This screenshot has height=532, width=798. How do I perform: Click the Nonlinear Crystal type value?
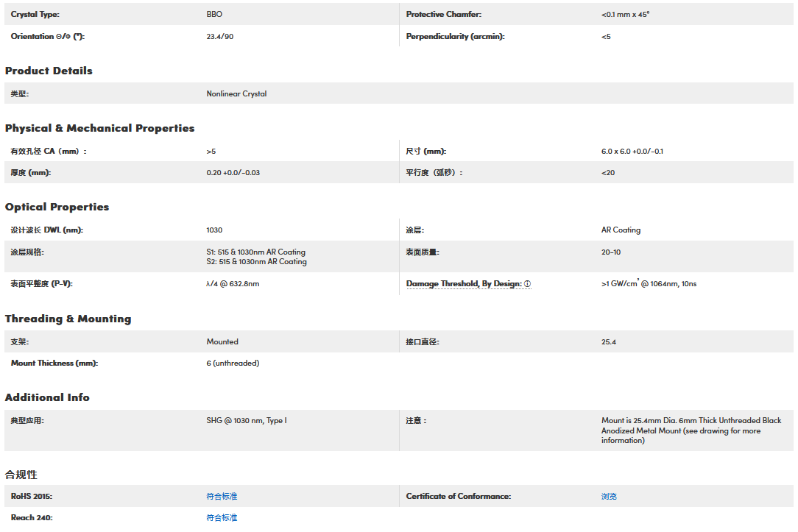(236, 94)
